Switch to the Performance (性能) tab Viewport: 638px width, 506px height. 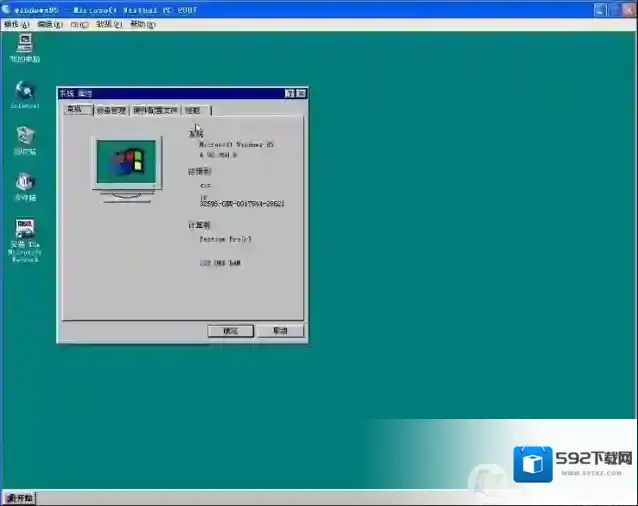[x=194, y=110]
